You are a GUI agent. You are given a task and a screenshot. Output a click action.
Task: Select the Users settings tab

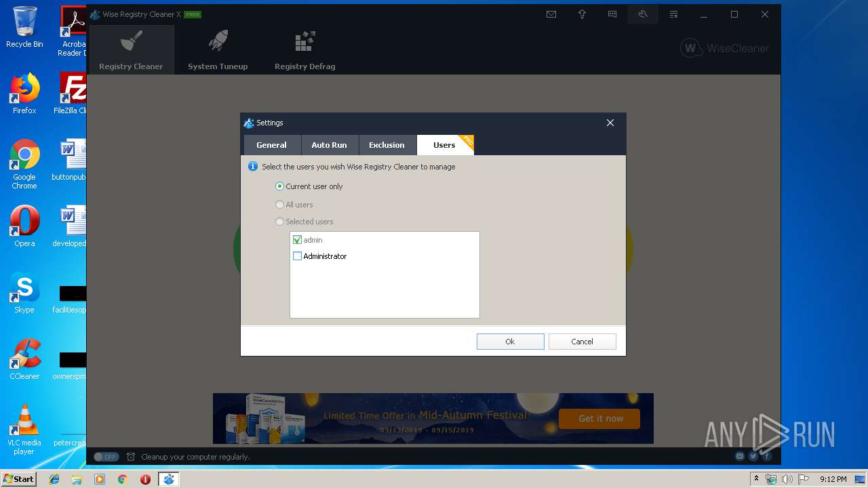point(445,145)
